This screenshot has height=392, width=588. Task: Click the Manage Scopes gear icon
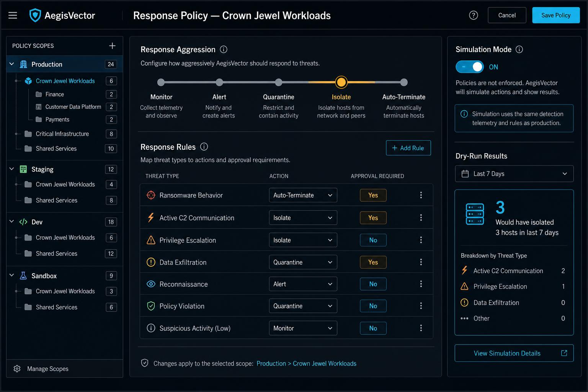17,369
